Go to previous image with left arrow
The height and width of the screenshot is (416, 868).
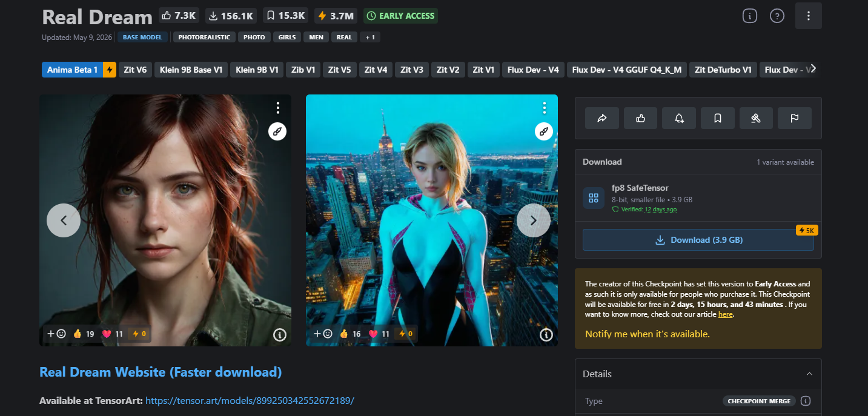click(64, 220)
